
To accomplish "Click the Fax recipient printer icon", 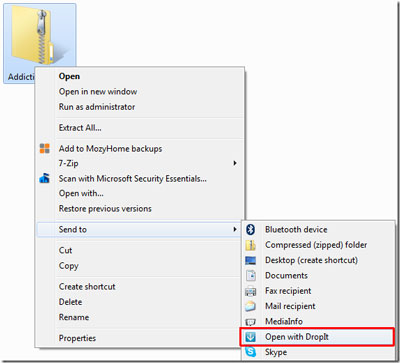I will click(251, 291).
